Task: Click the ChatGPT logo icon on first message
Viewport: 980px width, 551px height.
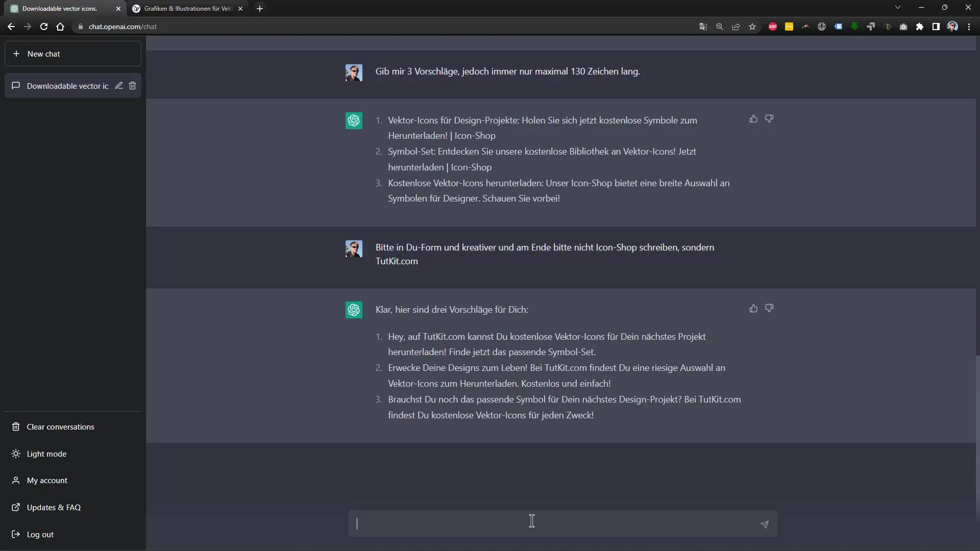Action: (354, 120)
